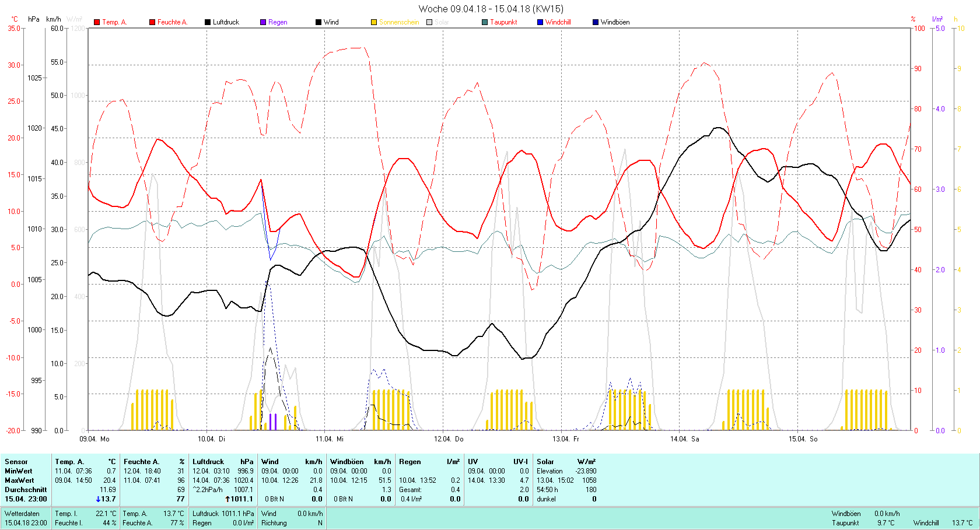The image size is (980, 530).
Task: Click the 15.04. So date label
Action: pyautogui.click(x=803, y=438)
